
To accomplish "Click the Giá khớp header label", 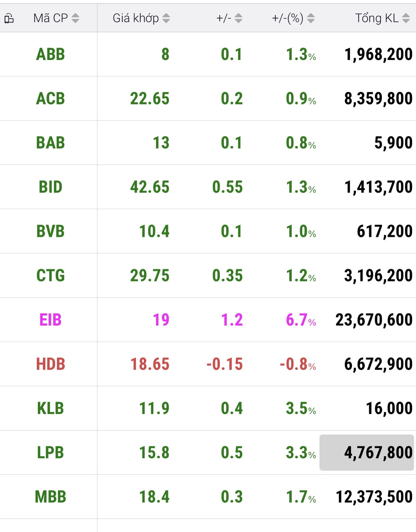I will click(136, 18).
